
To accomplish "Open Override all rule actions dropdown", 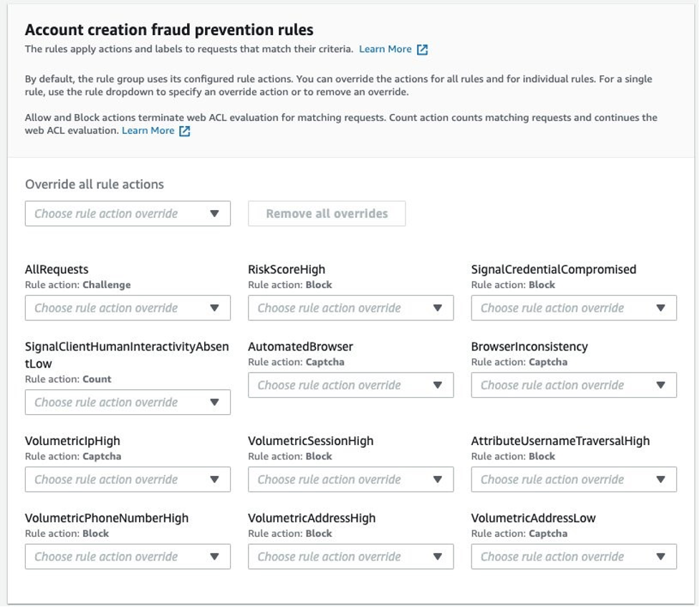I will (128, 214).
